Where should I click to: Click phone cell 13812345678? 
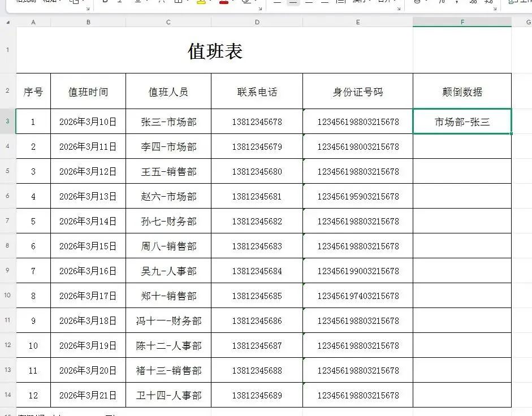click(x=257, y=122)
